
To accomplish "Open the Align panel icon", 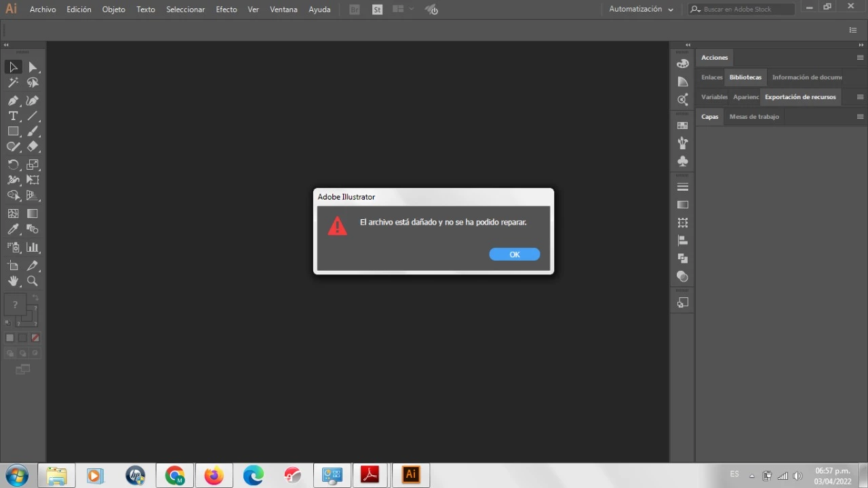I will tap(683, 240).
